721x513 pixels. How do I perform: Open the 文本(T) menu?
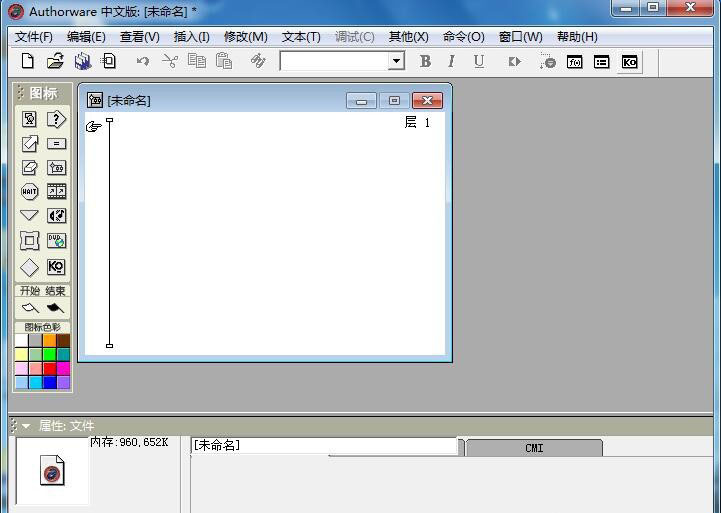[301, 37]
